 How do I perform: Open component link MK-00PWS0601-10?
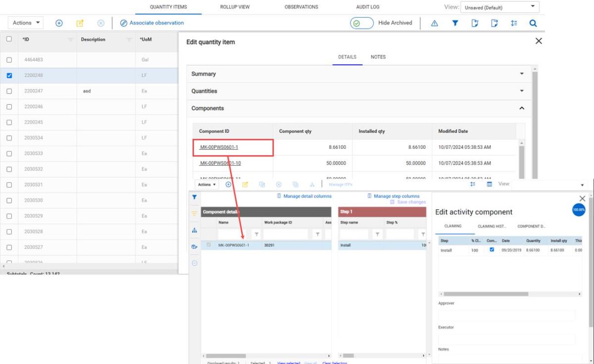click(x=220, y=163)
